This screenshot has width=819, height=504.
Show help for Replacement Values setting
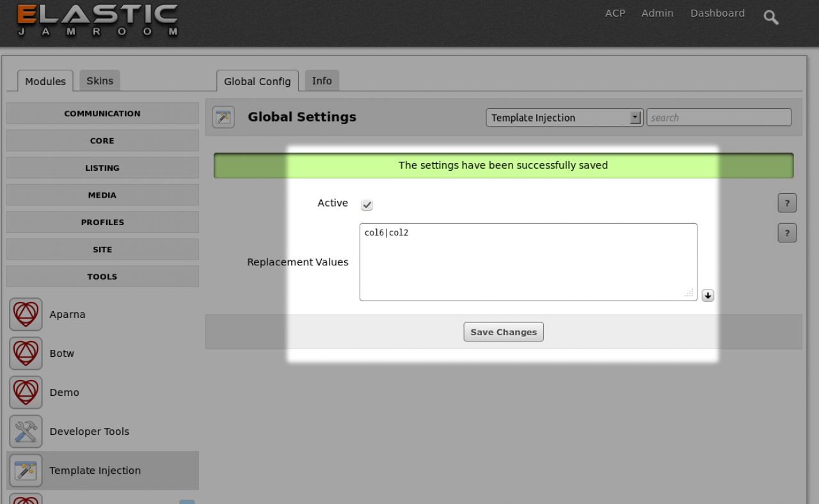[x=786, y=233]
